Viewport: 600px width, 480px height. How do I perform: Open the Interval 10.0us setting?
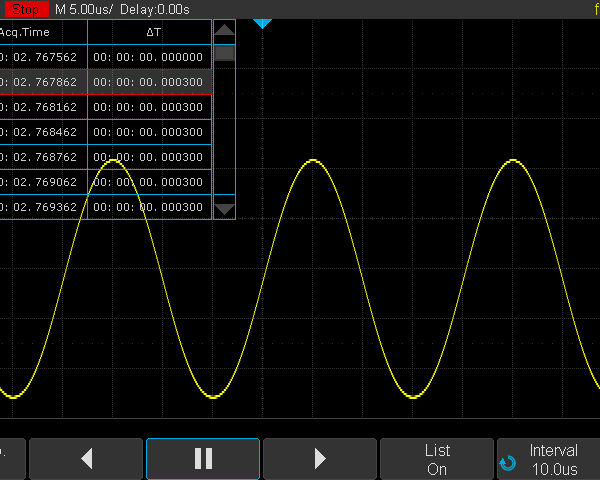(552, 459)
